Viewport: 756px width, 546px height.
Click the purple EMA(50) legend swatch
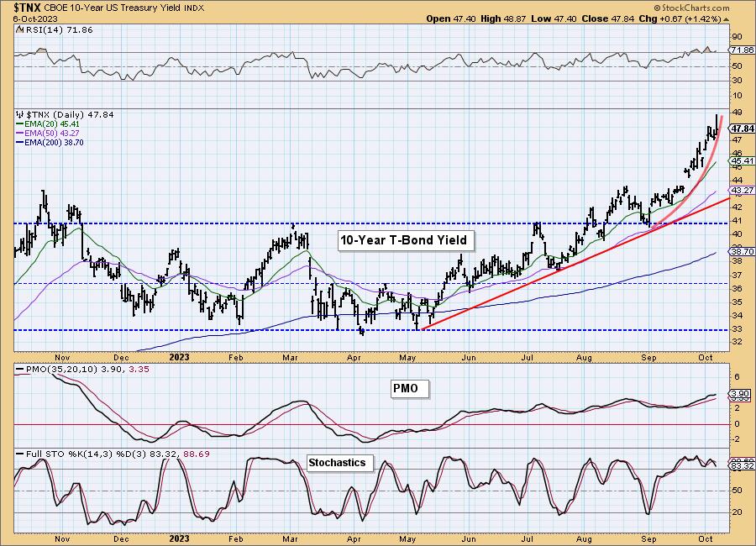tap(20, 133)
